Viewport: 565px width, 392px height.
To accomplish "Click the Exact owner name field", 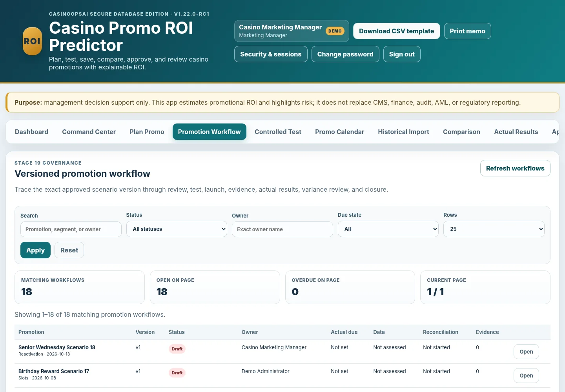I will [282, 229].
